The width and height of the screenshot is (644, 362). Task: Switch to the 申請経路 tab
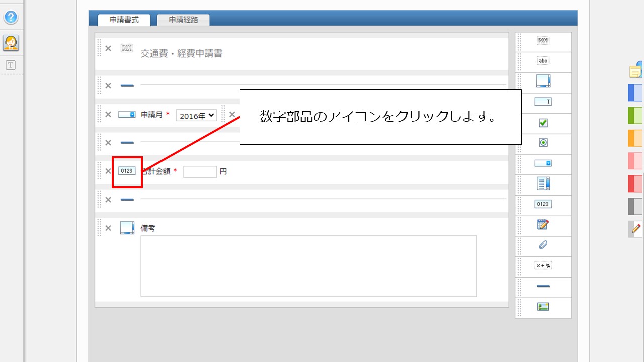(184, 20)
